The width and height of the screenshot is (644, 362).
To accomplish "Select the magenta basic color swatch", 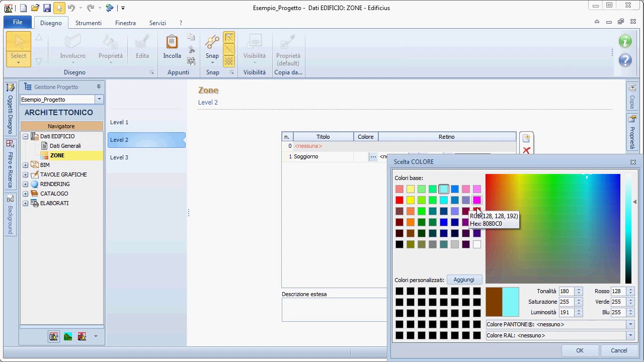I will (x=477, y=200).
